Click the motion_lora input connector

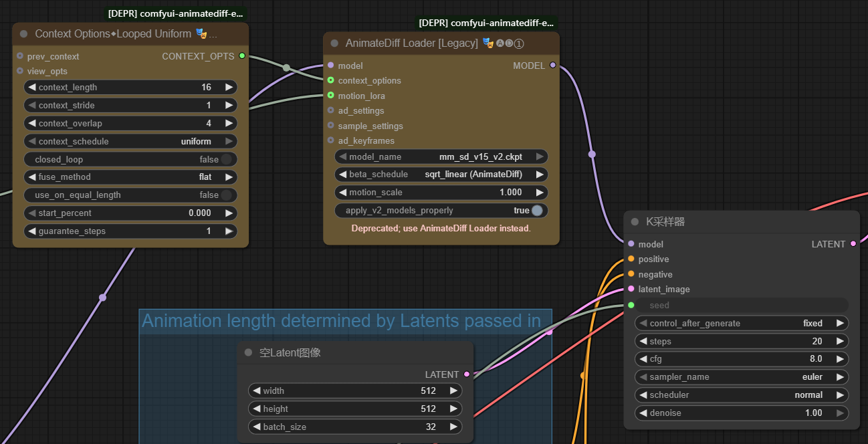(x=330, y=96)
